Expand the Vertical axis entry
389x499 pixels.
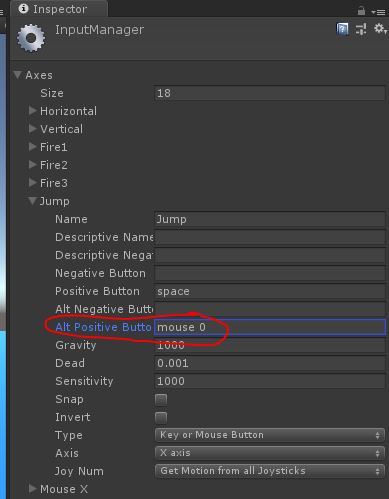(x=32, y=129)
